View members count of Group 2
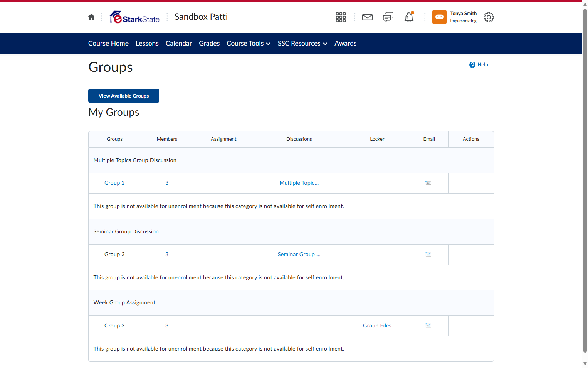The width and height of the screenshot is (588, 368). pos(167,183)
